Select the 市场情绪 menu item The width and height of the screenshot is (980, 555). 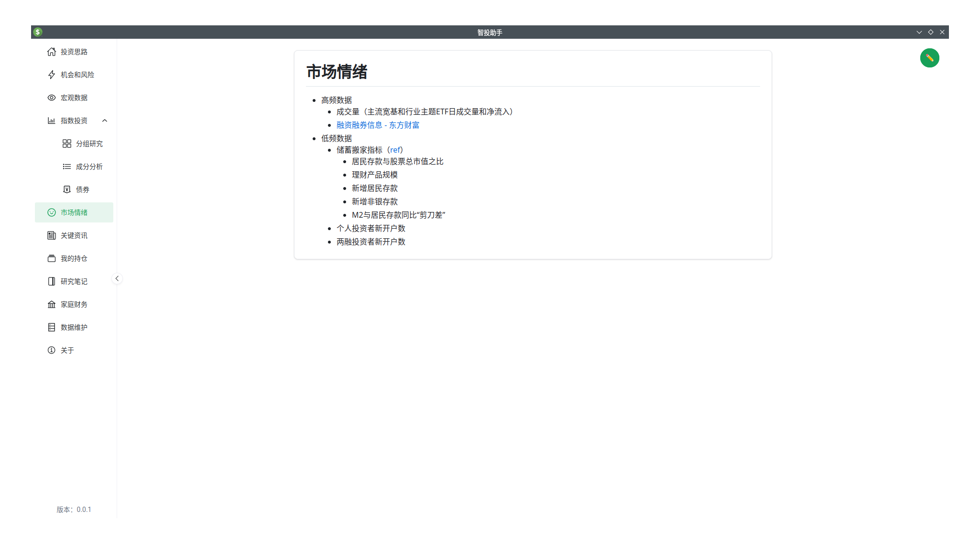click(74, 212)
